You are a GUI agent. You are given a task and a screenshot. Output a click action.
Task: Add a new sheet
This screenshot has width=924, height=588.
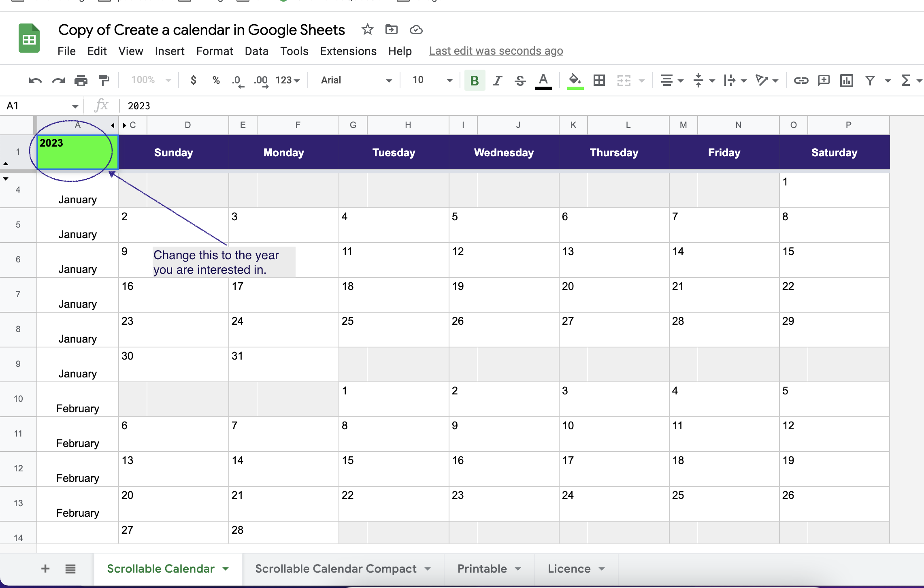point(45,569)
